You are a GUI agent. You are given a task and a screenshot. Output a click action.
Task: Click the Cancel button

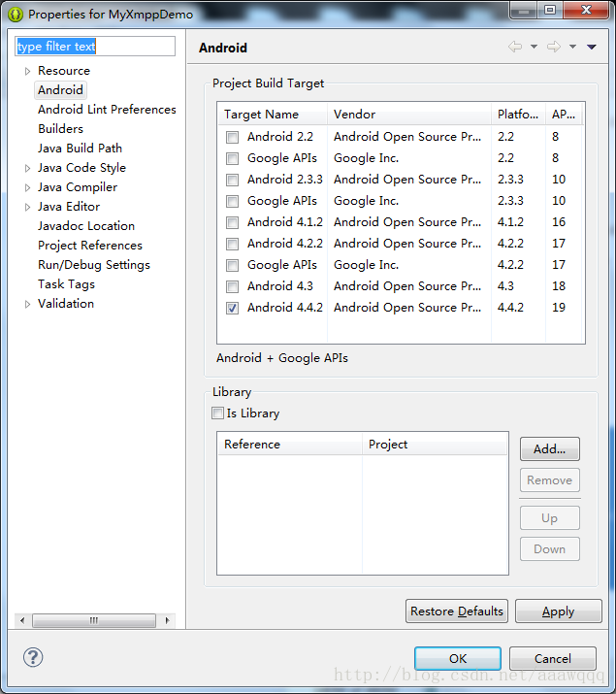(553, 659)
